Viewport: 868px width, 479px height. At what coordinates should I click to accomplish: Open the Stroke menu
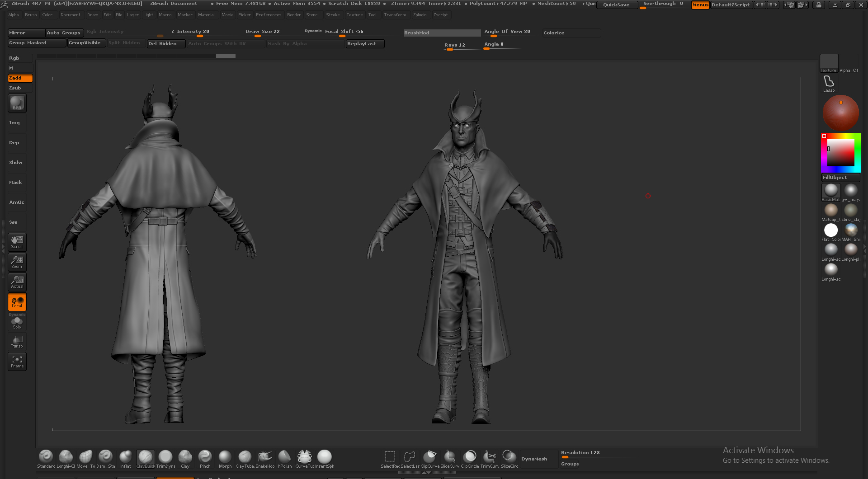333,15
